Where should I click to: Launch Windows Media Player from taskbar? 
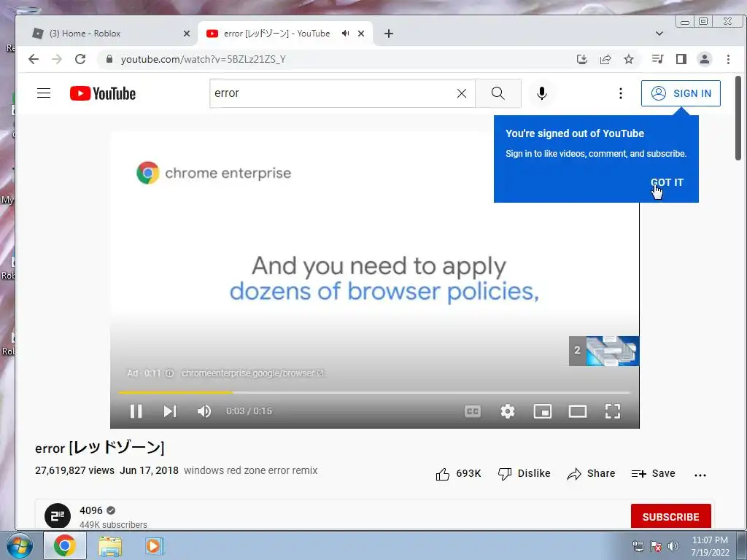(x=153, y=545)
